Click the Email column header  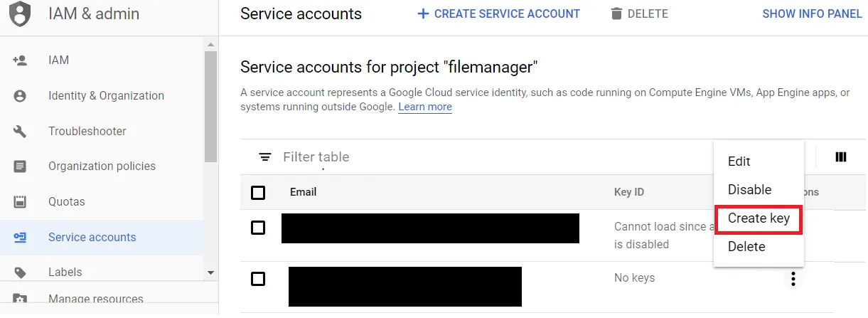[303, 192]
